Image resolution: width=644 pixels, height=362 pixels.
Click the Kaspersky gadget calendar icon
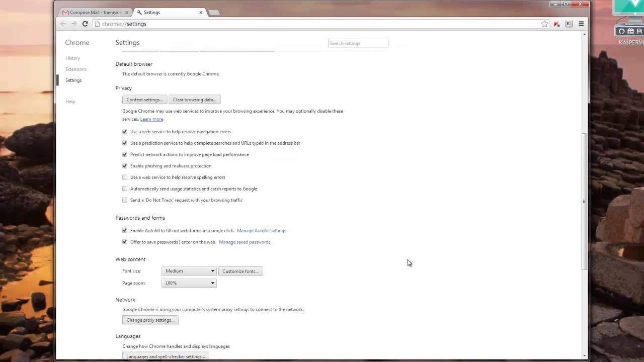pyautogui.click(x=630, y=31)
